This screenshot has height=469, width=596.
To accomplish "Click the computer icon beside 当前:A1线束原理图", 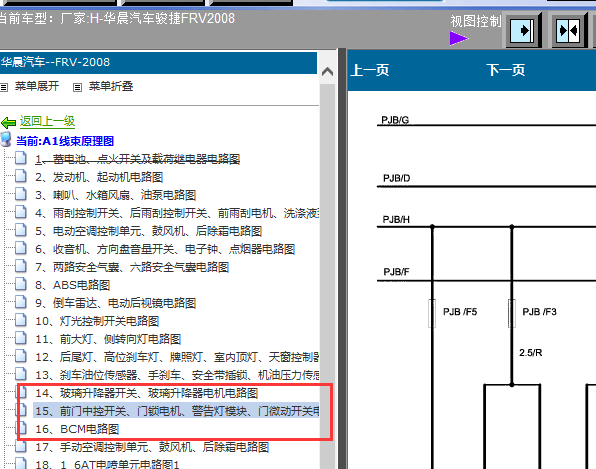I will pos(6,139).
